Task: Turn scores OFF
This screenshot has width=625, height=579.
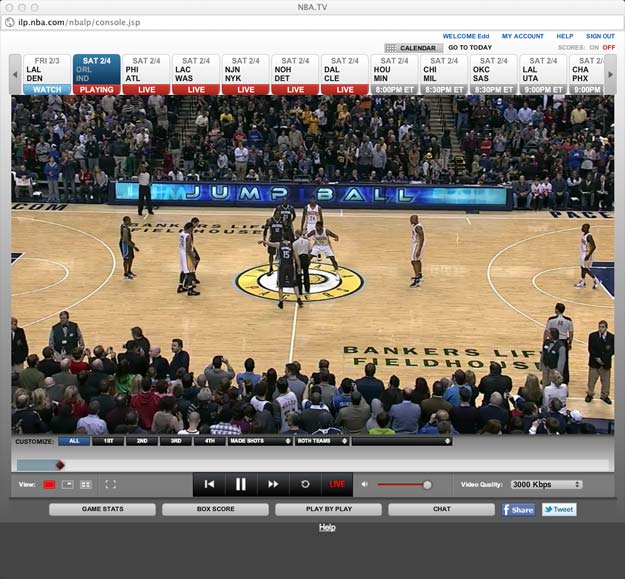Action: click(609, 47)
